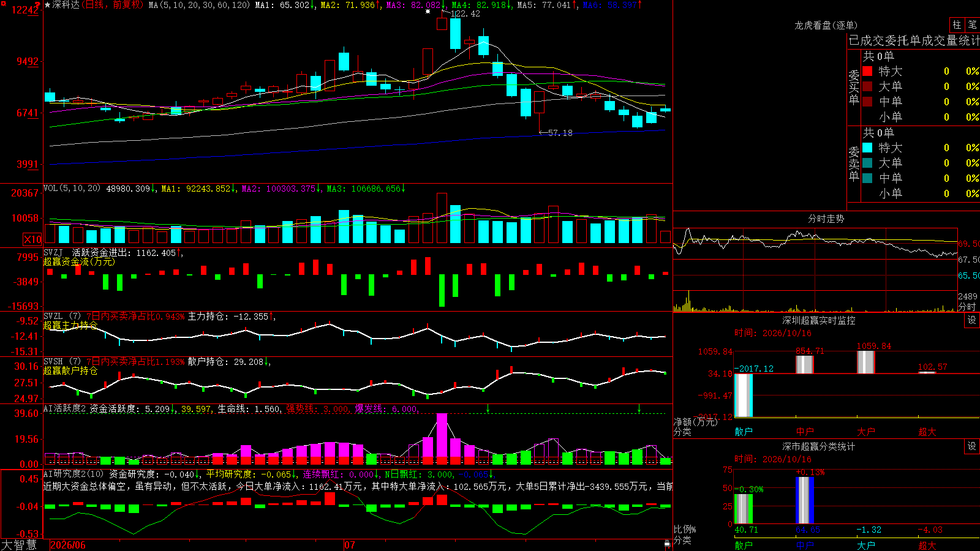This screenshot has height=551, width=980.
Task: Select the 07 month marker on timeline
Action: pos(350,545)
